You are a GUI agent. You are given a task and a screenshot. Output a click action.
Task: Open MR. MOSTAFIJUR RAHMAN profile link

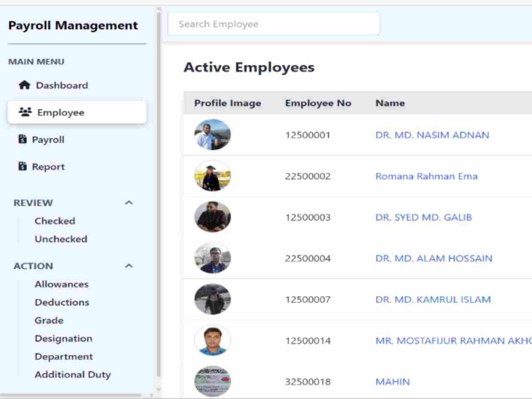(453, 340)
